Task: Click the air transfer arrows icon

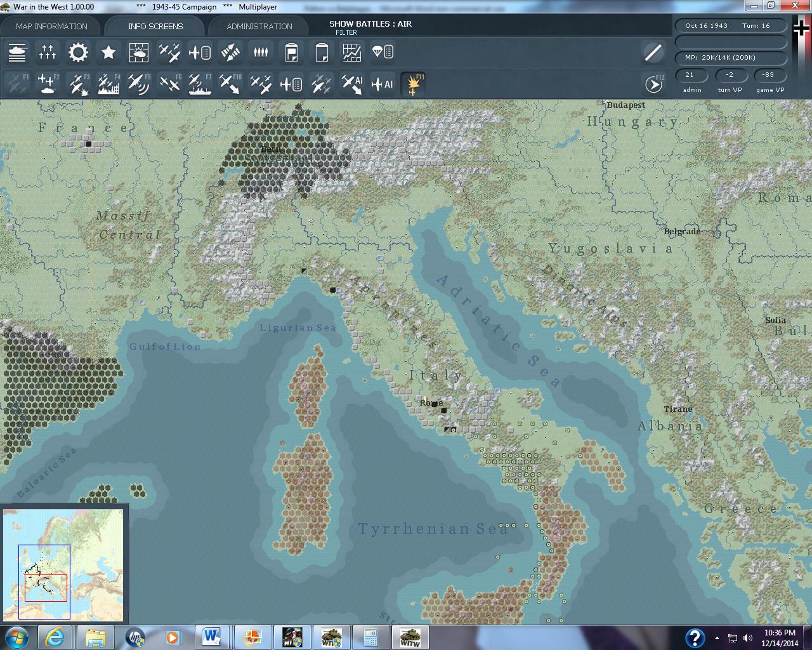Action: [x=230, y=52]
